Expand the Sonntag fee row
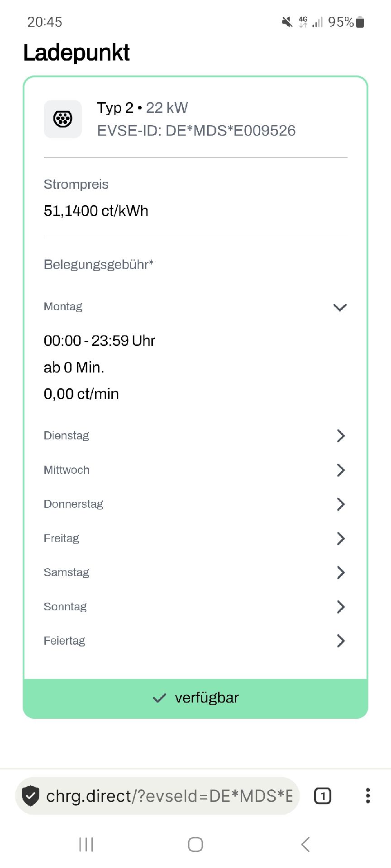The image size is (391, 868). click(x=195, y=607)
